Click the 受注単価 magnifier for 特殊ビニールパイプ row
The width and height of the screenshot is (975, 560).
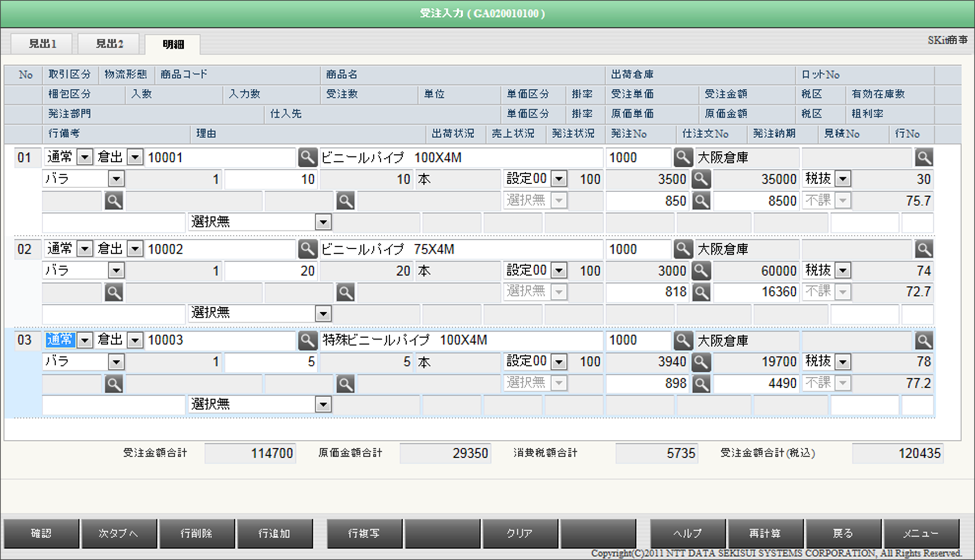pyautogui.click(x=700, y=362)
